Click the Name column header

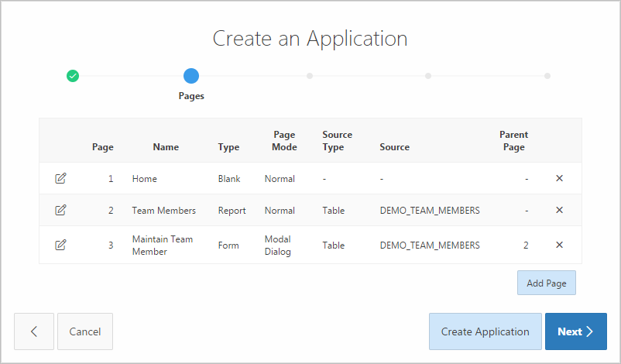166,147
